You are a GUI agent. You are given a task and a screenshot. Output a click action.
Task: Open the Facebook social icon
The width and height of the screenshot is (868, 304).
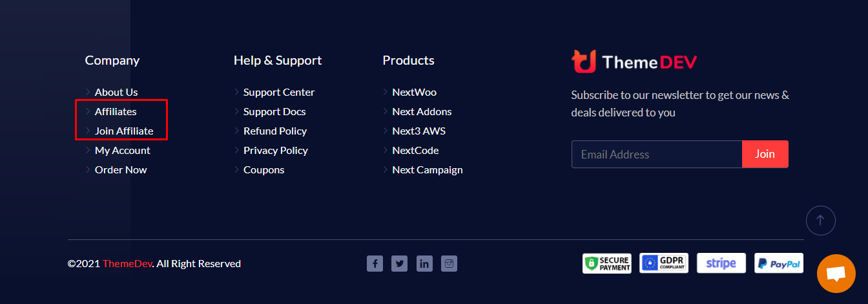pos(375,263)
